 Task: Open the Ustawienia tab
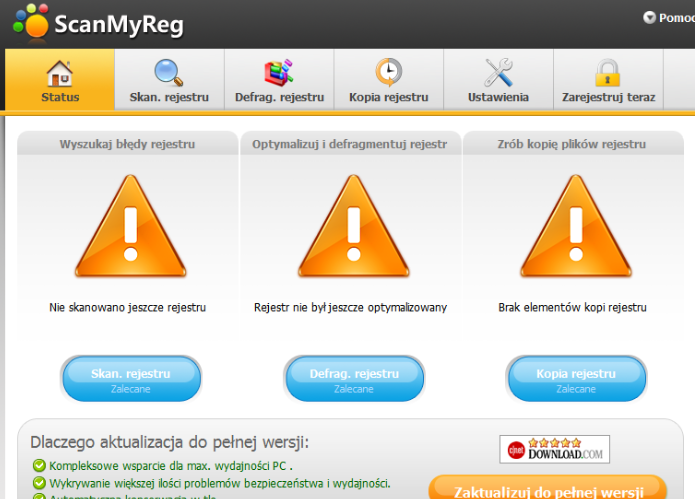coord(499,79)
